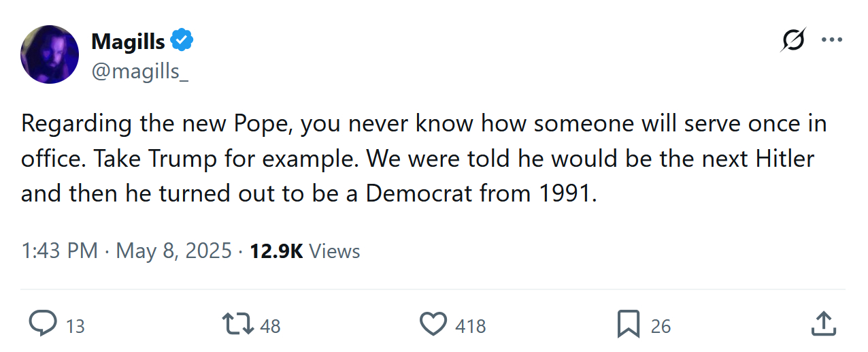Click the repost count of 48

pos(270,326)
